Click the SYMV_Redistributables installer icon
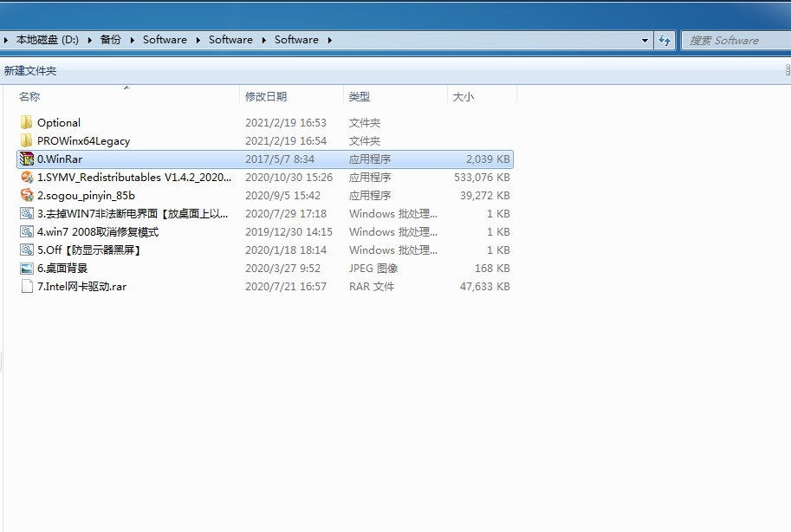The width and height of the screenshot is (791, 532). (x=26, y=178)
